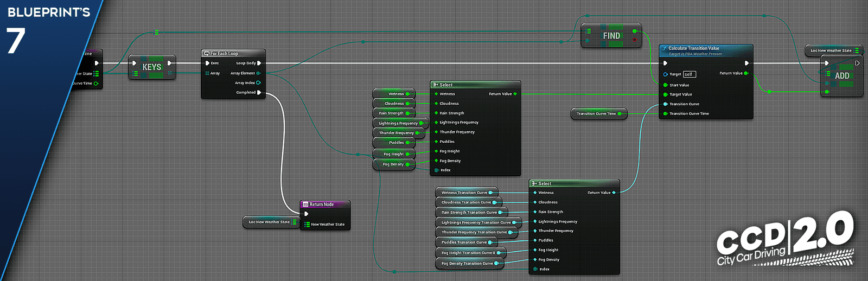This screenshot has height=281, width=868.
Task: Click the upper Select node title
Action: tap(446, 85)
